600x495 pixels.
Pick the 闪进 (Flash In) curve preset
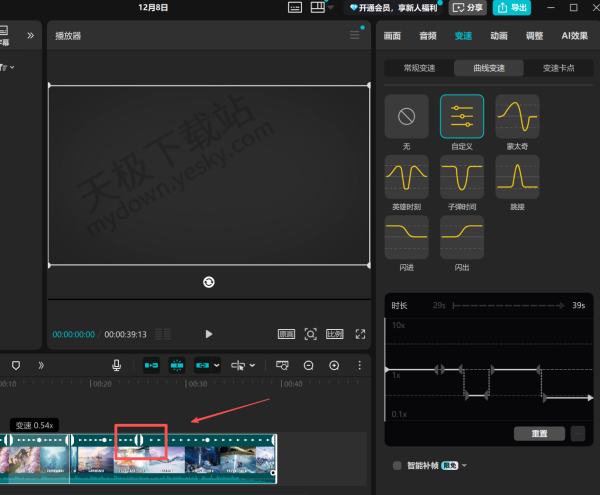point(406,237)
